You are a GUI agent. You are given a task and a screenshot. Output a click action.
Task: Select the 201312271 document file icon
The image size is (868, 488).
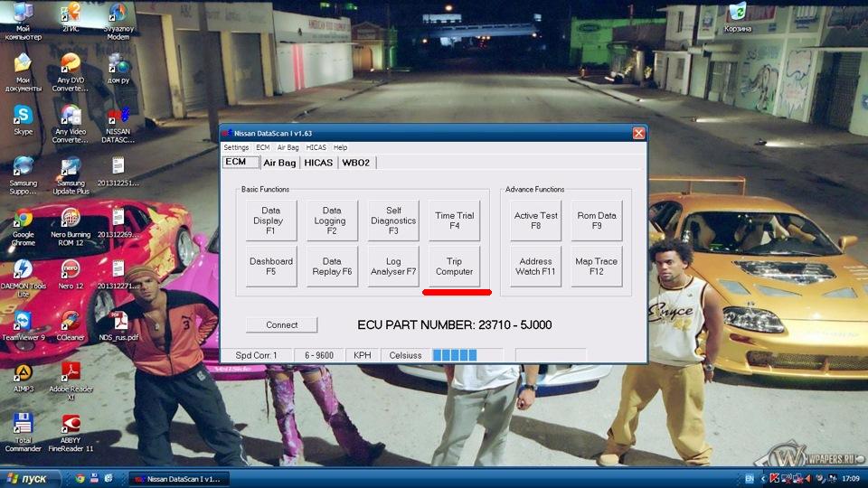pyautogui.click(x=118, y=275)
